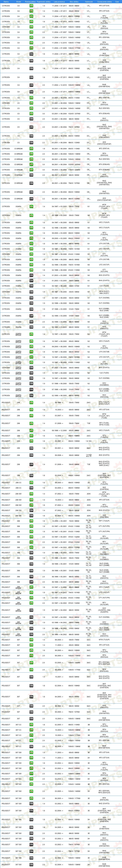Viewport: 122px width, 868px height.
Task: Click diesel ON icon in Peugeot 307 CC RHR row
Action: tap(31, 746)
